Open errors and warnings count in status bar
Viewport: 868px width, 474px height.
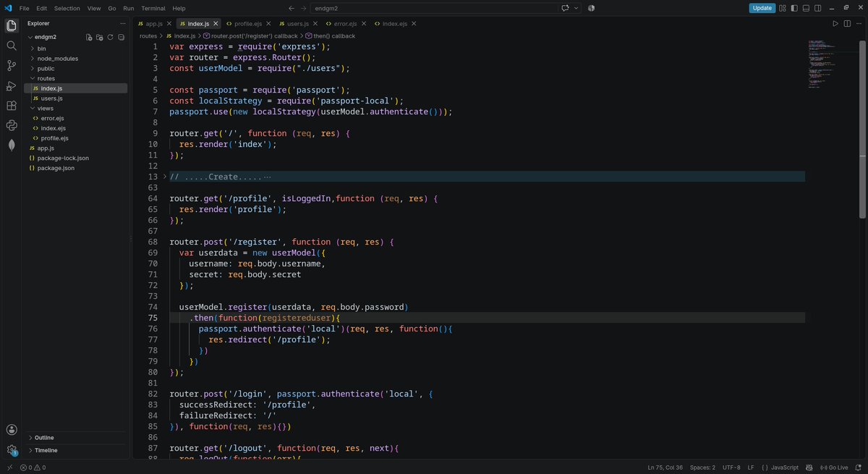point(33,467)
